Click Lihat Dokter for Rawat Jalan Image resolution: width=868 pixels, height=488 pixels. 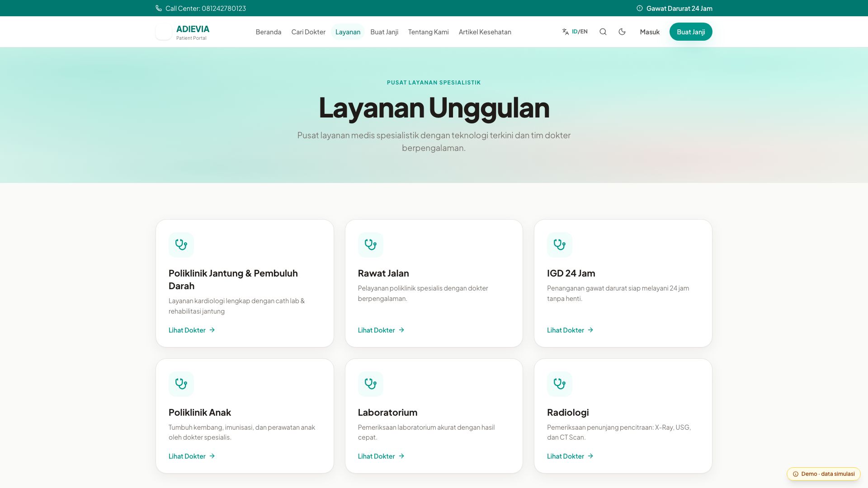point(381,330)
